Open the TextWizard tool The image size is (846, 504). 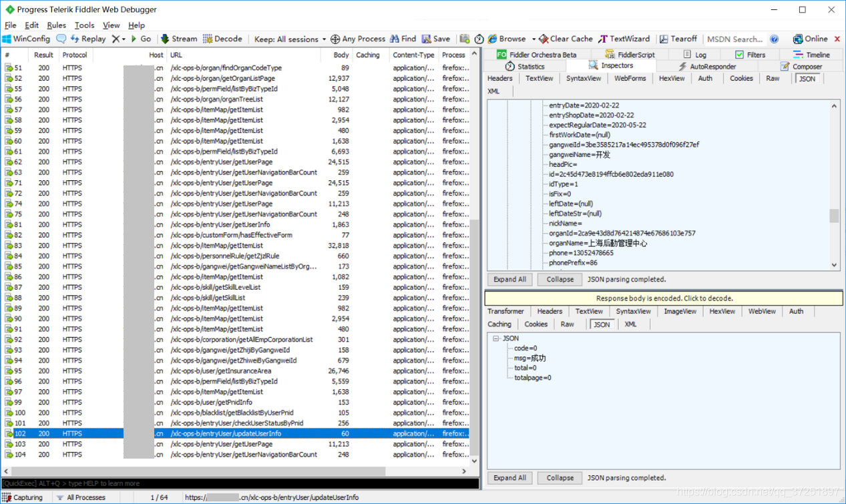point(624,39)
